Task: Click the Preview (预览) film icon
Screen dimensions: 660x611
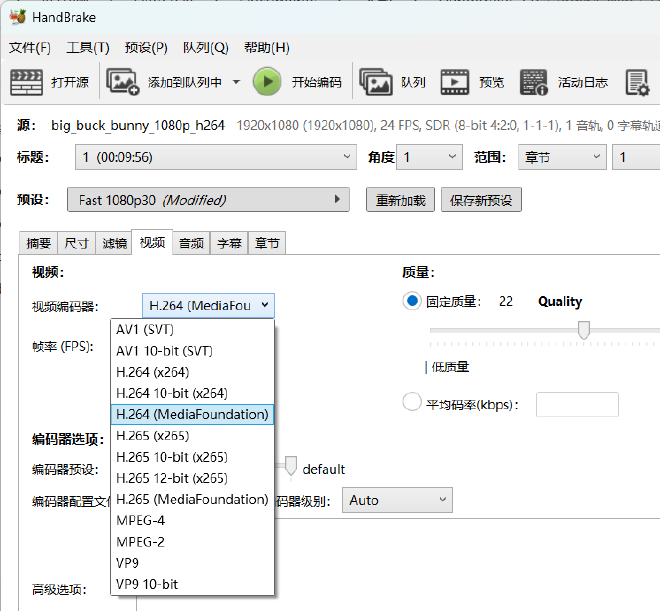Action: tap(455, 82)
